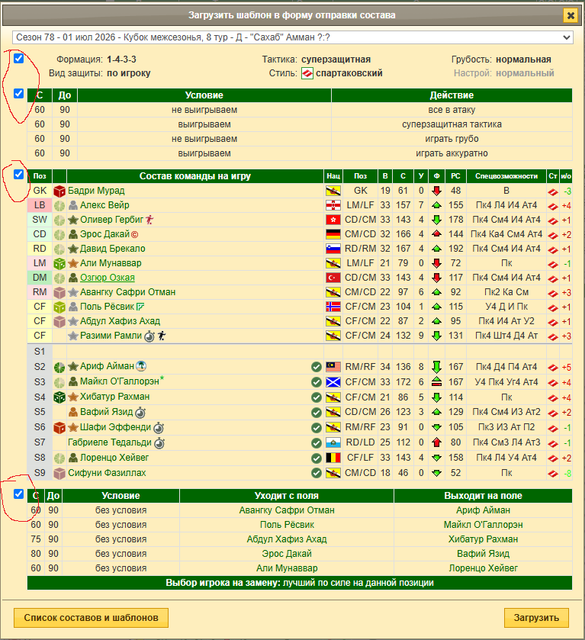Viewport: 585px width, 640px height.
Task: Click the Scotland flag for Майкл О'Галлорэн
Action: 333,382
